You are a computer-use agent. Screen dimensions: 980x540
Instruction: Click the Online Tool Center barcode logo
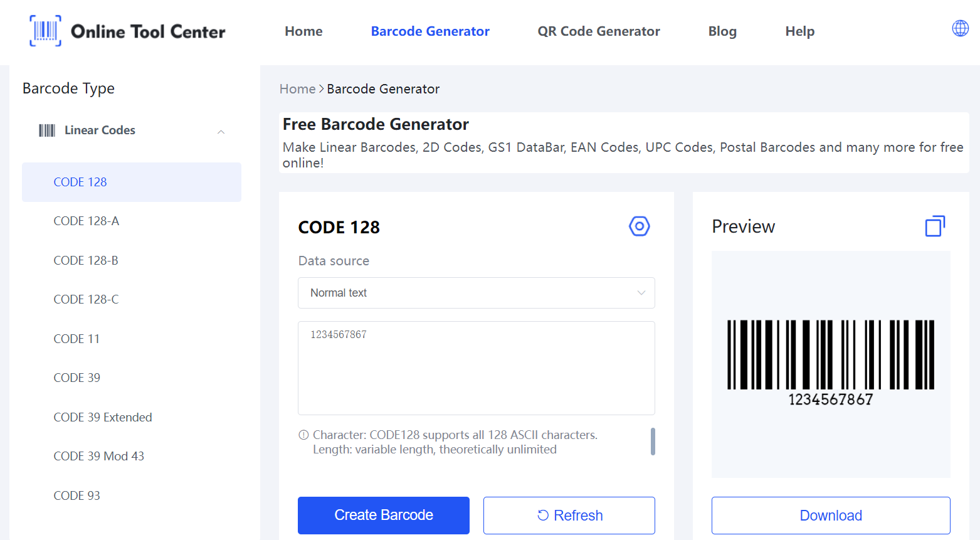45,31
